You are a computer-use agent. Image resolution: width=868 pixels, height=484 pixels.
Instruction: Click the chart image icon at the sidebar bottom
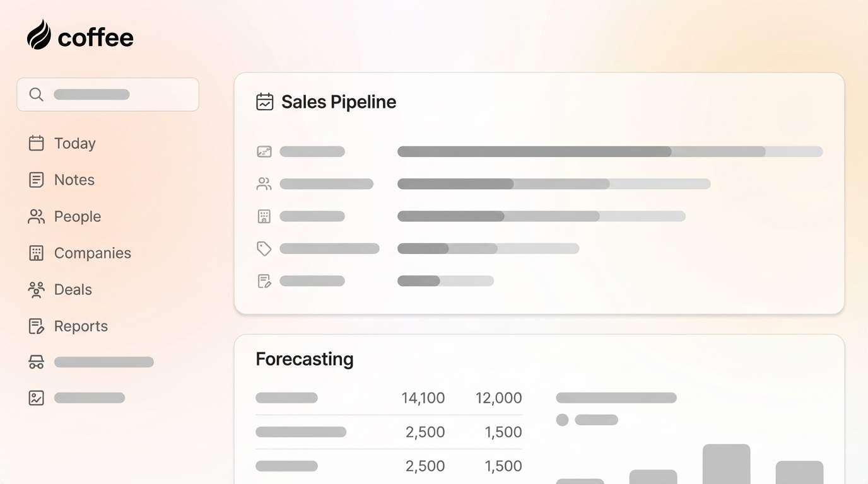pos(36,398)
